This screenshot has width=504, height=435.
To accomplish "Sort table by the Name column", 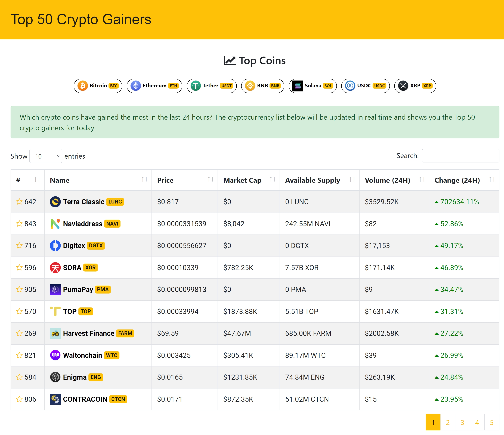I will pyautogui.click(x=98, y=180).
